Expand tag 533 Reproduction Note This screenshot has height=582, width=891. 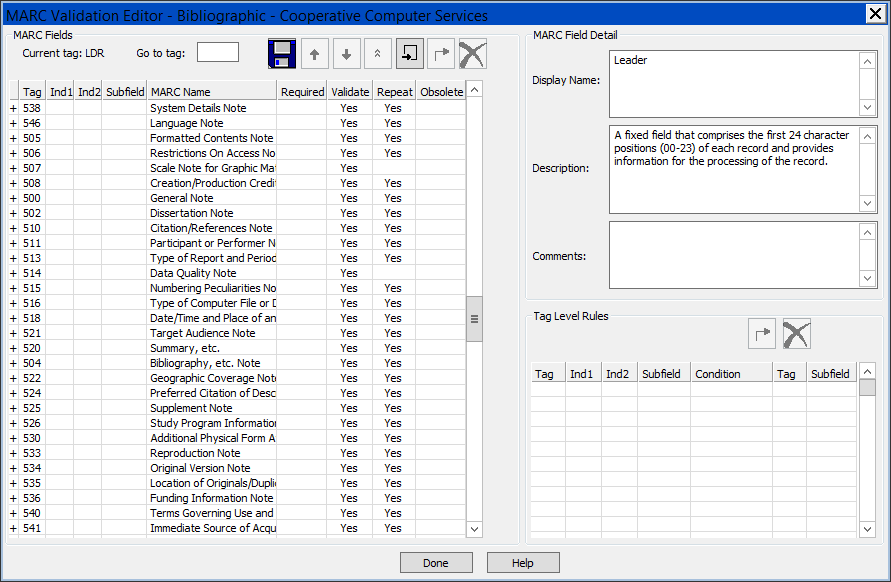point(13,453)
